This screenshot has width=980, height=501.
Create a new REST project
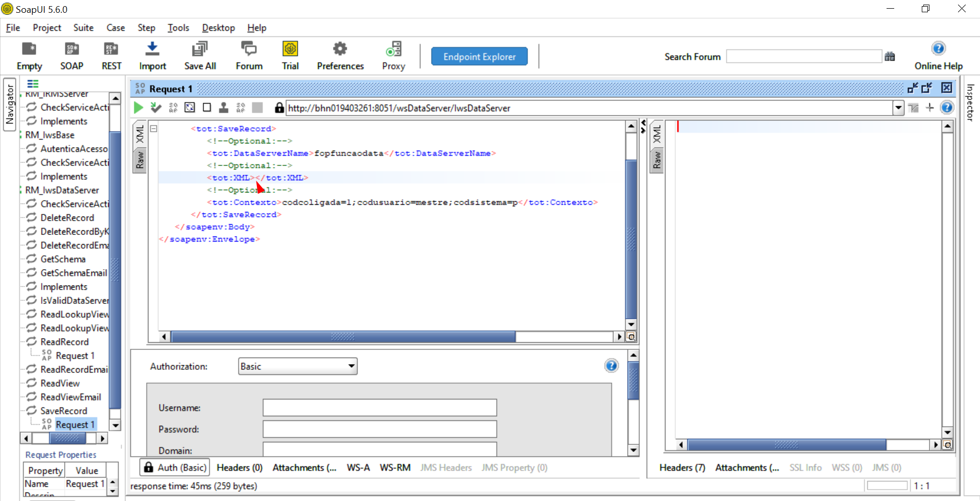tap(111, 56)
